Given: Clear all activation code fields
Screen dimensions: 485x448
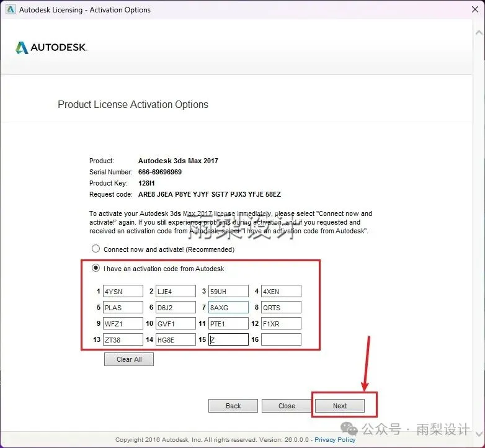Looking at the screenshot, I should point(129,359).
